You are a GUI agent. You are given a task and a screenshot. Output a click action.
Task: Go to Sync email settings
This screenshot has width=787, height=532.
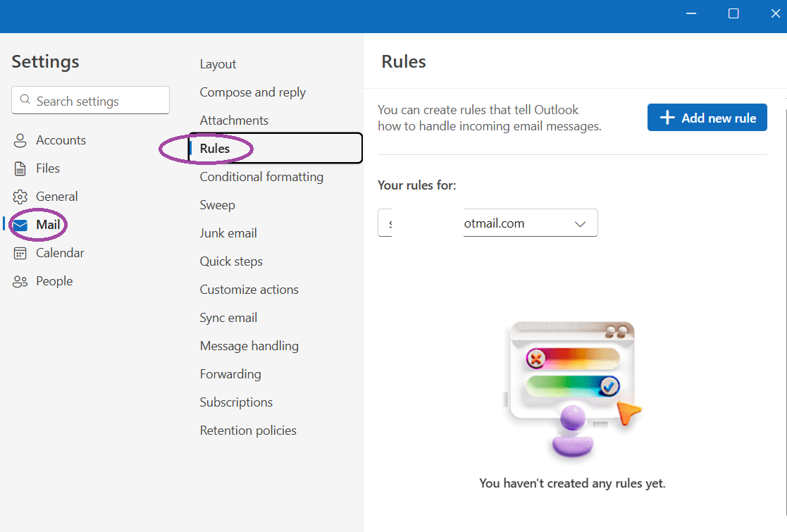228,318
